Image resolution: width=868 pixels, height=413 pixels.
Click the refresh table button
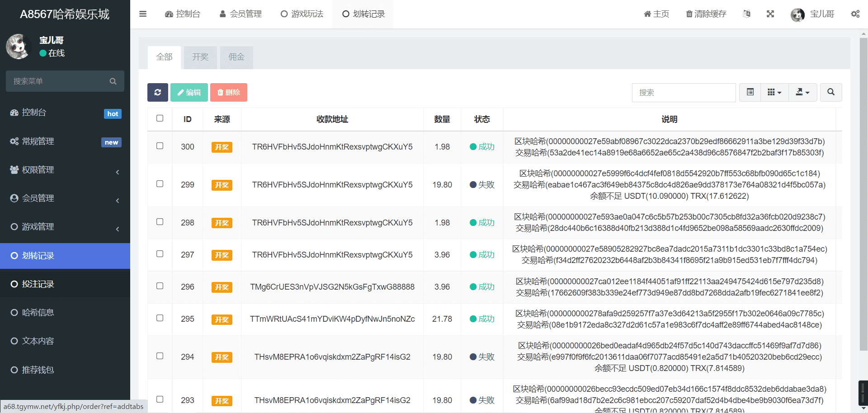pyautogui.click(x=157, y=92)
